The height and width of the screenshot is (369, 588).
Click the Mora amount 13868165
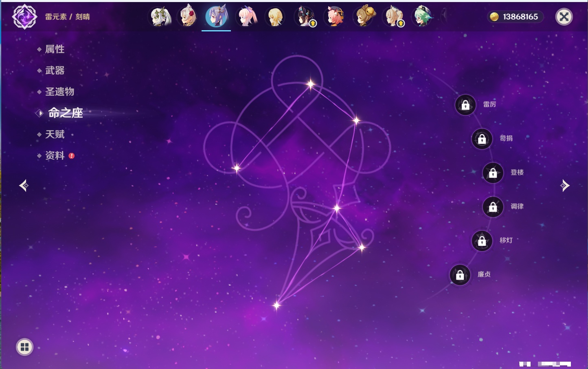520,17
